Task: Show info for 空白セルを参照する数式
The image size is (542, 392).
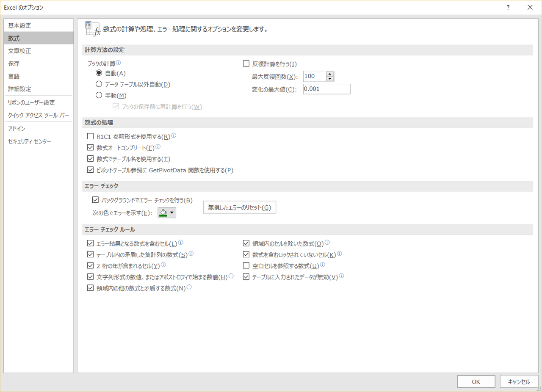Action: coord(323,265)
